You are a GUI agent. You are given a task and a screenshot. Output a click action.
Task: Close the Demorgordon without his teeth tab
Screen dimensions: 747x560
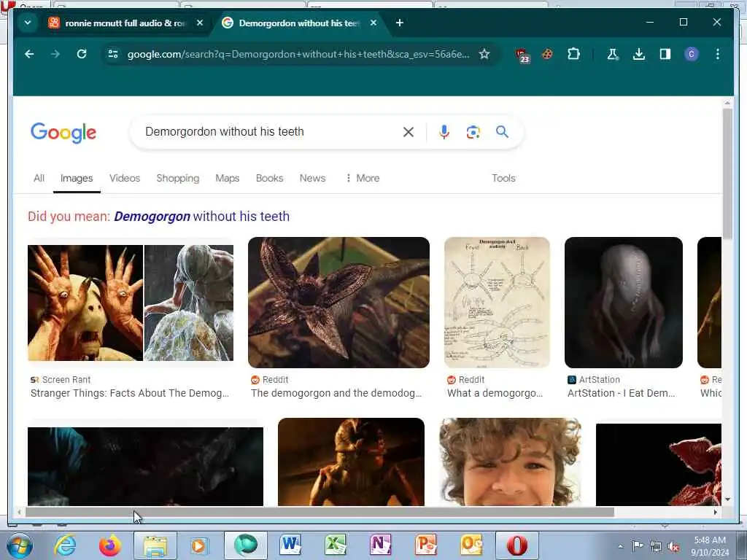[x=373, y=23]
